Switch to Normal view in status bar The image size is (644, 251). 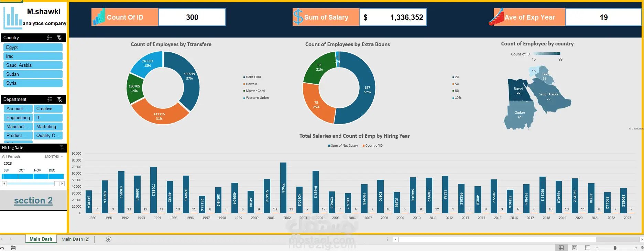561,248
